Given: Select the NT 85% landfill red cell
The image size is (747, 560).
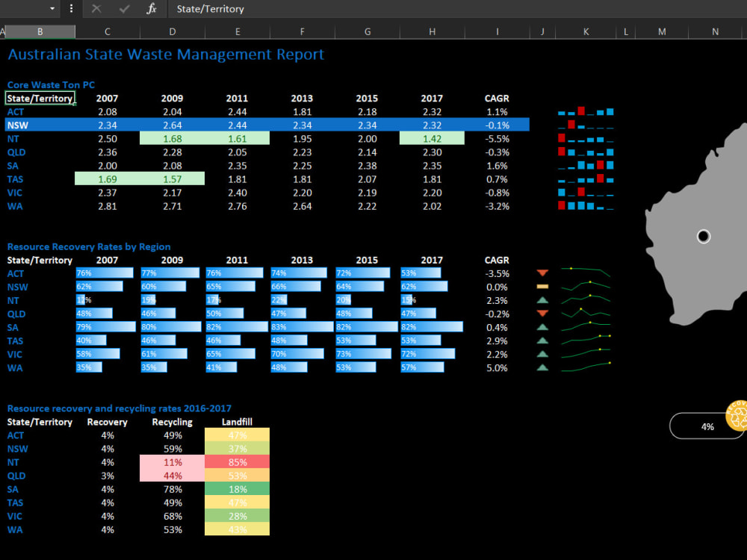Looking at the screenshot, I should click(x=238, y=462).
